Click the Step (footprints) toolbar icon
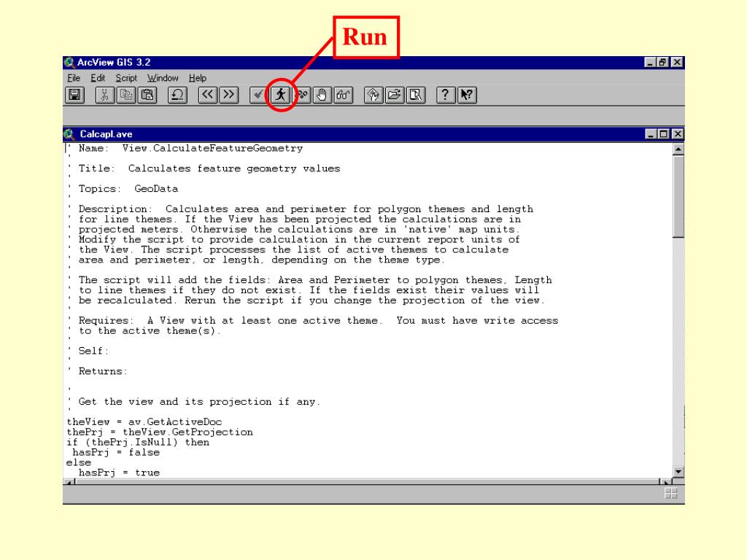The image size is (747, 560). (x=301, y=96)
